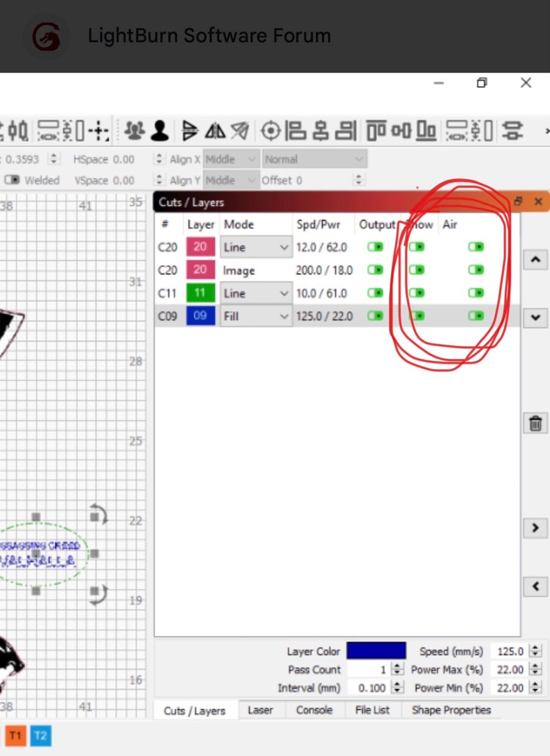Click the orange T1 tool layer button

[x=15, y=735]
